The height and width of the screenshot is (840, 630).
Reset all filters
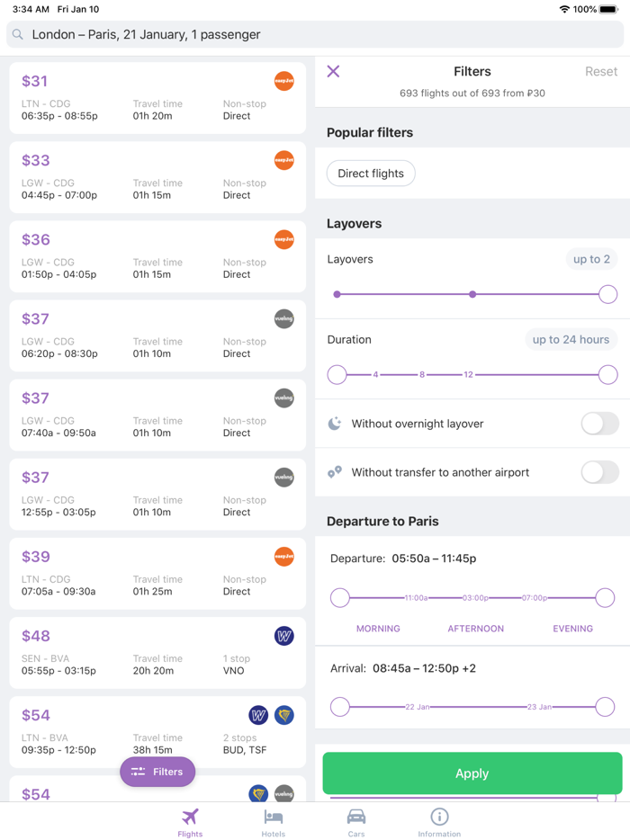point(600,71)
